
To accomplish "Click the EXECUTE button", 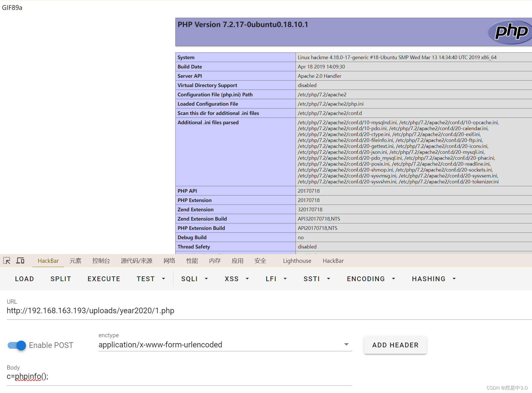I will 104,279.
